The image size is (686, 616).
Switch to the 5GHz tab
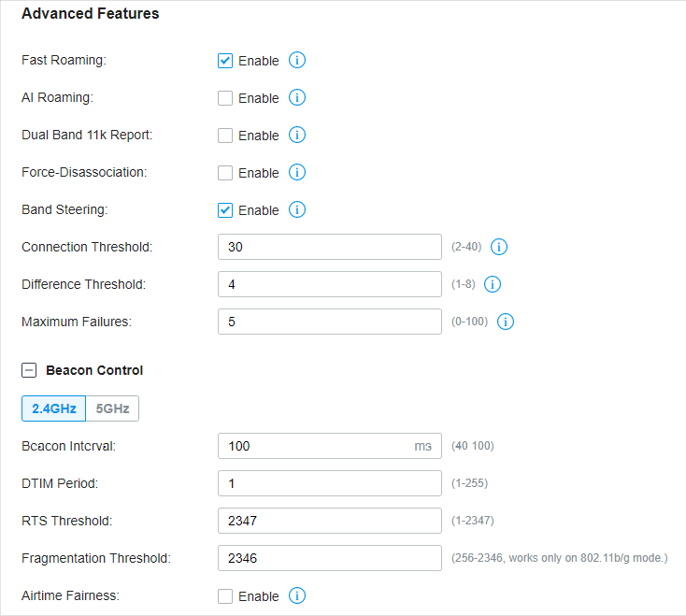point(112,408)
